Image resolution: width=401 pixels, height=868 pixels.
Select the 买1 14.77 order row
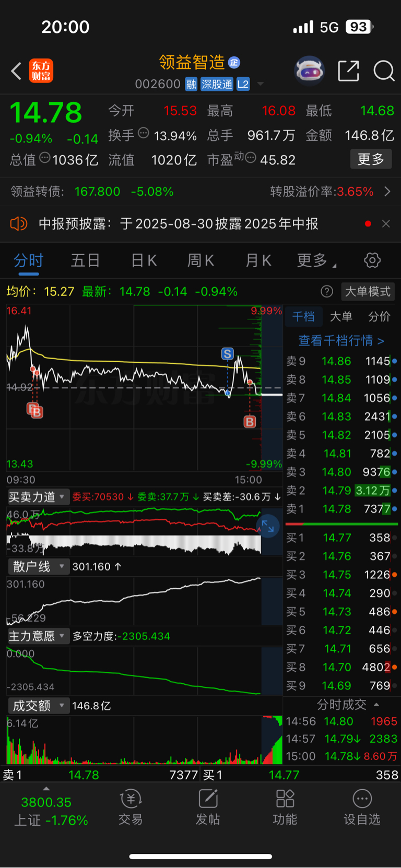click(341, 538)
